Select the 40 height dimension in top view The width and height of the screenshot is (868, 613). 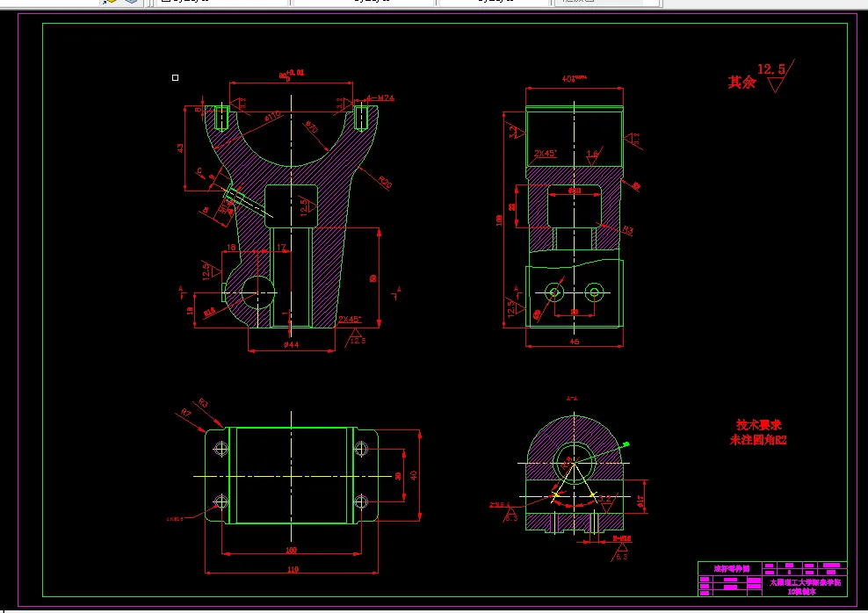(414, 475)
